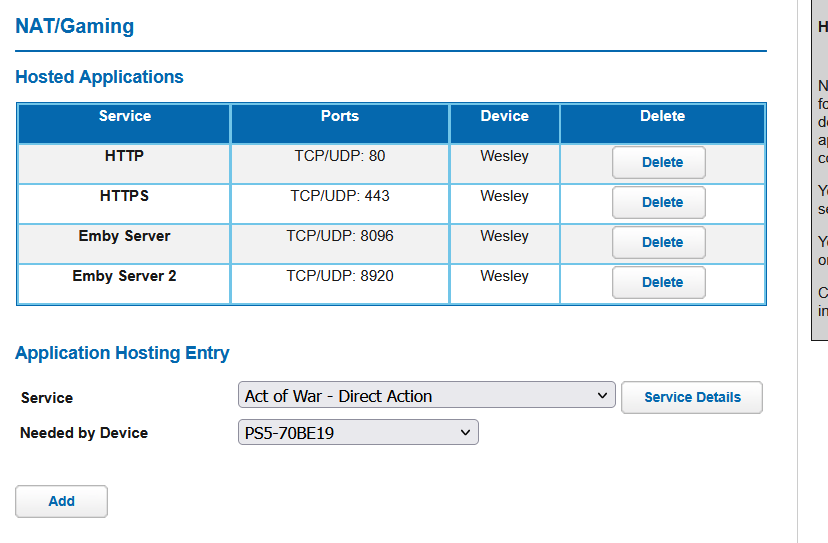Click the Application Hosting Entry heading
The width and height of the screenshot is (828, 543).
[x=122, y=353]
